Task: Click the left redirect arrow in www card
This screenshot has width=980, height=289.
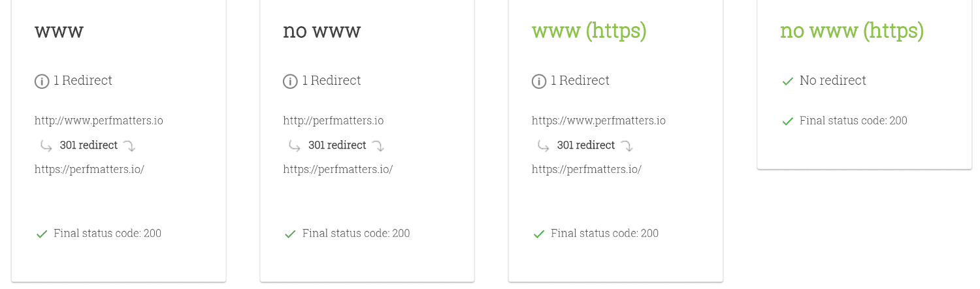Action: click(46, 145)
